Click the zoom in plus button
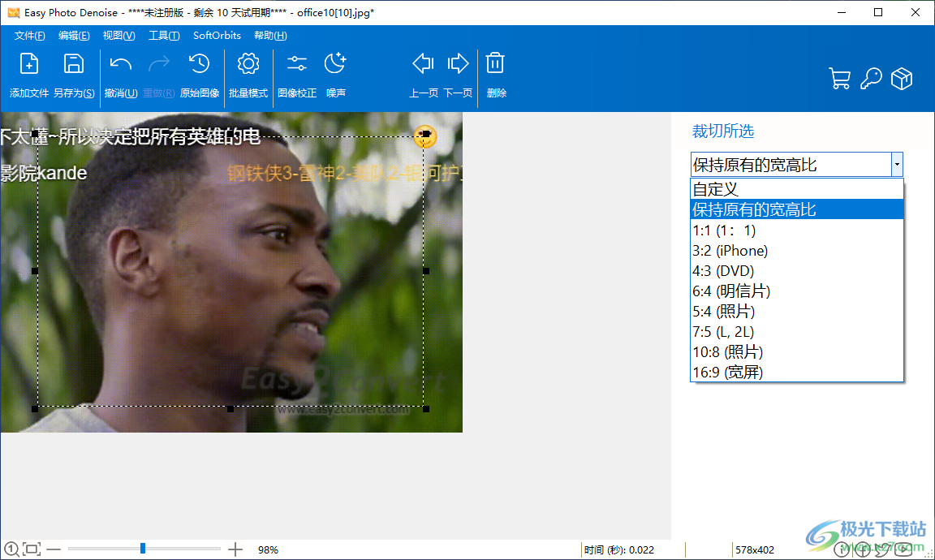 point(235,549)
